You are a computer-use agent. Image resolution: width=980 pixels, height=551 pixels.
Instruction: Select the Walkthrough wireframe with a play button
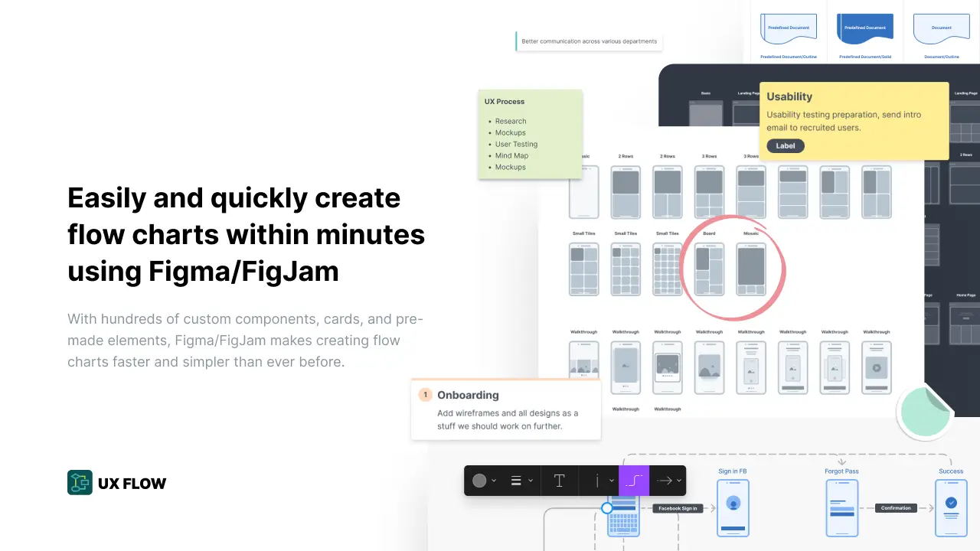click(877, 367)
